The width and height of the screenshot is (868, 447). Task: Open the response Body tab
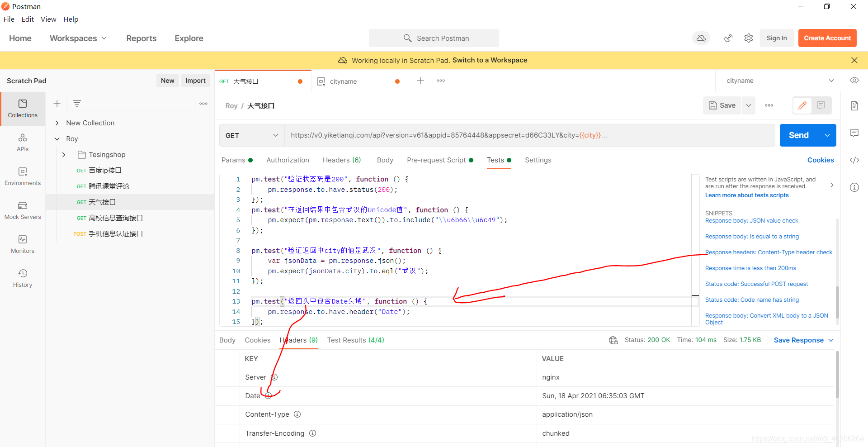pos(227,340)
